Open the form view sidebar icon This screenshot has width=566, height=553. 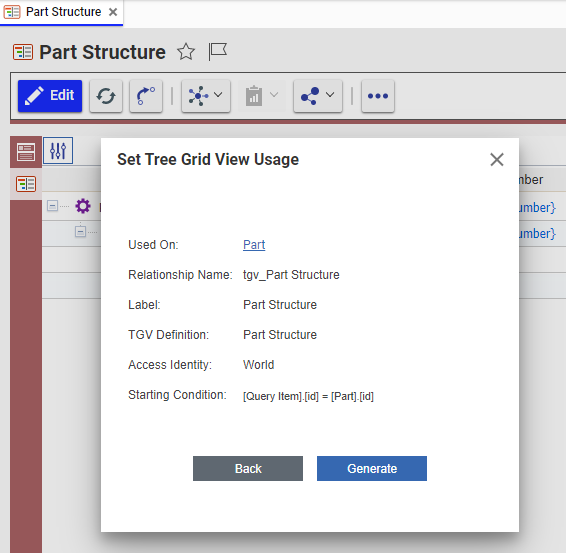[26, 152]
